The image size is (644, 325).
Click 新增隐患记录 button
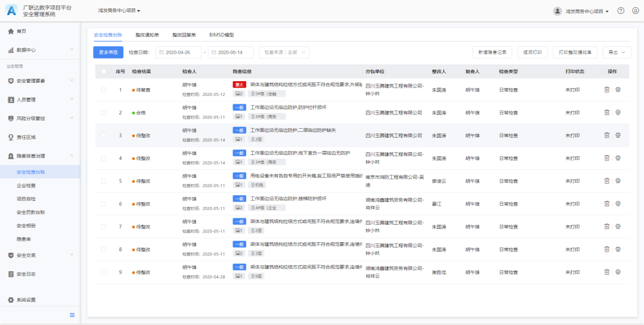tap(493, 52)
